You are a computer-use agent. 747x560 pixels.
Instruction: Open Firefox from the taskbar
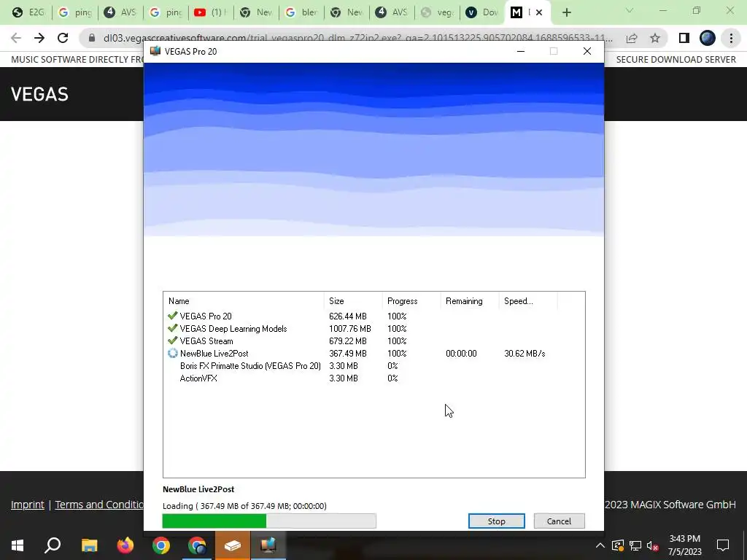point(125,545)
